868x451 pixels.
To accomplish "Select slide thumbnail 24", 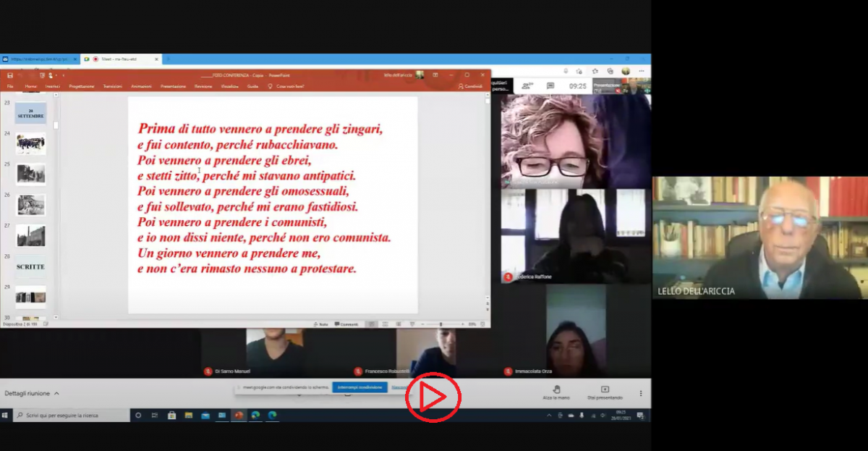I will coord(30,144).
